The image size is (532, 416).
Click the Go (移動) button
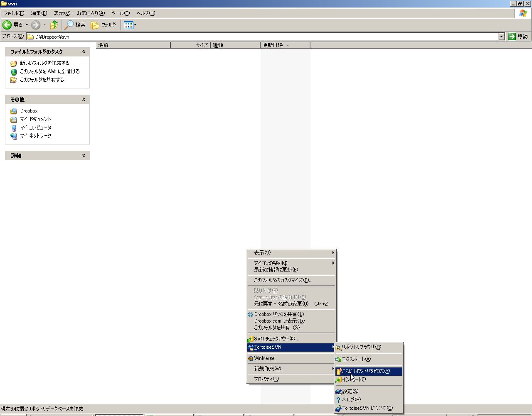518,37
